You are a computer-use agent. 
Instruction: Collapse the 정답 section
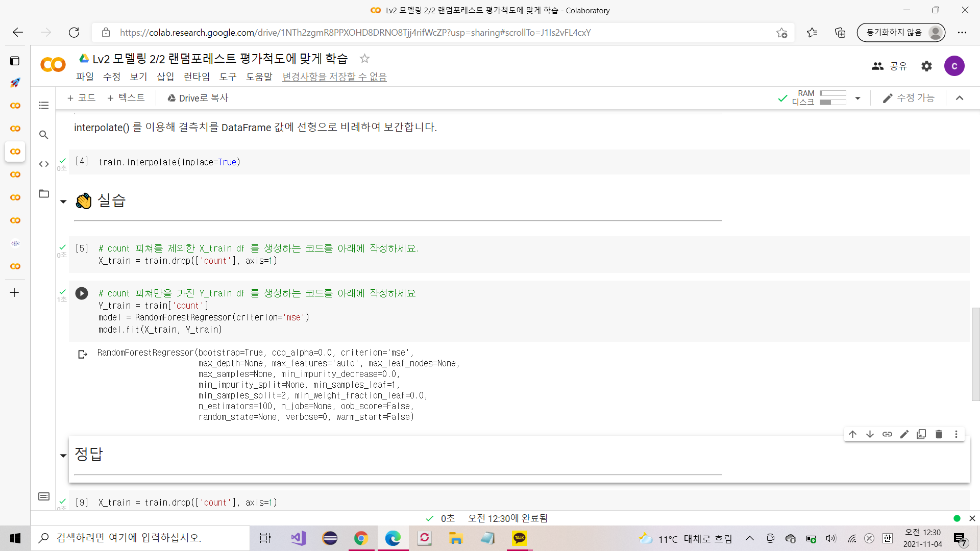pos(63,456)
